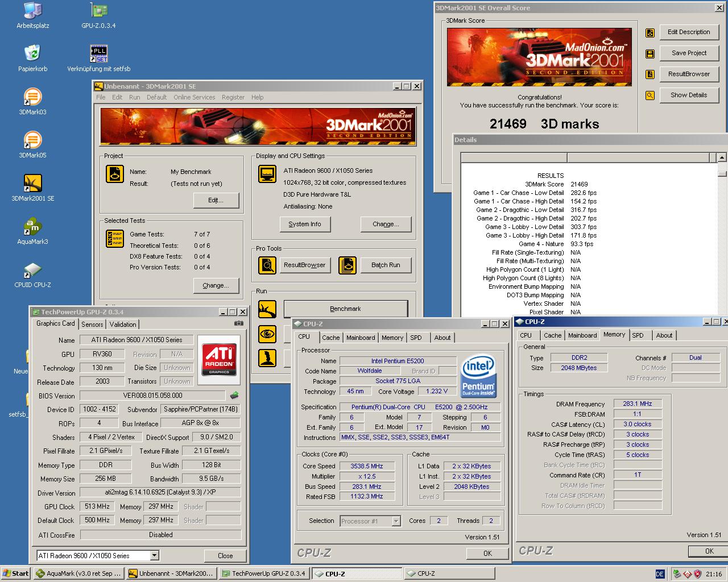Click the Start button on taskbar
The image size is (728, 582).
[16, 573]
